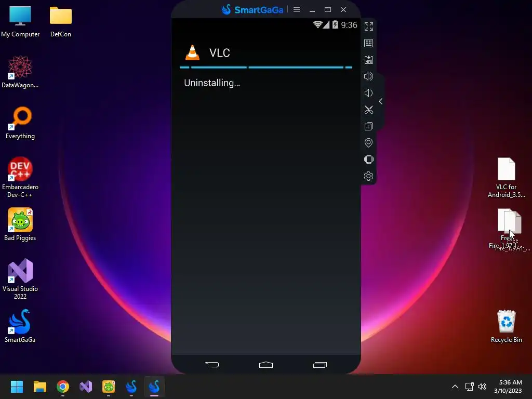Open the keyboard mapping icon in SmartGaGa sidebar
The width and height of the screenshot is (532, 399).
368,43
